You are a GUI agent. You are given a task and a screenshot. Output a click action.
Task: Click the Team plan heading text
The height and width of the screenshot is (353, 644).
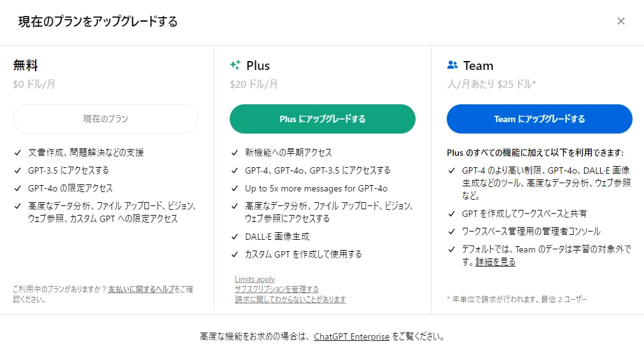coord(478,66)
